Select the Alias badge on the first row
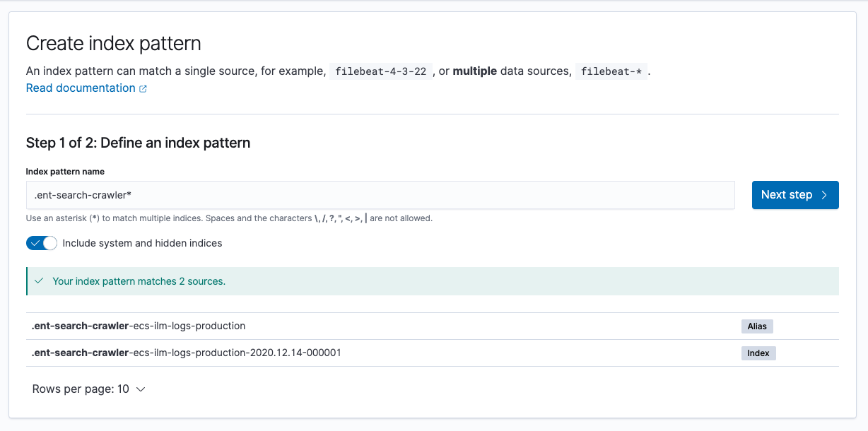 coord(756,326)
